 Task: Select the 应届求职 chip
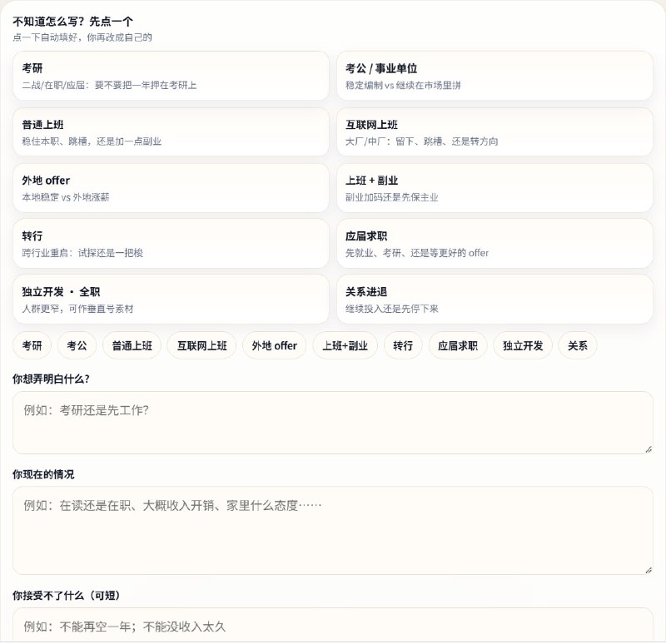[458, 345]
